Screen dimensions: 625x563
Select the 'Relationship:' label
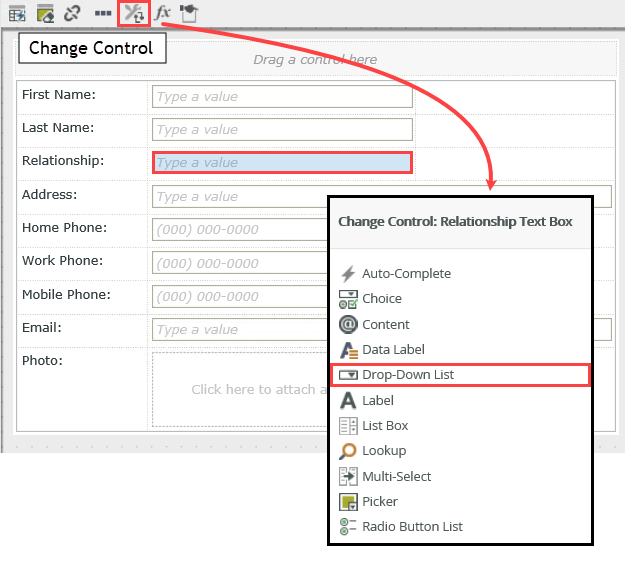(x=63, y=160)
